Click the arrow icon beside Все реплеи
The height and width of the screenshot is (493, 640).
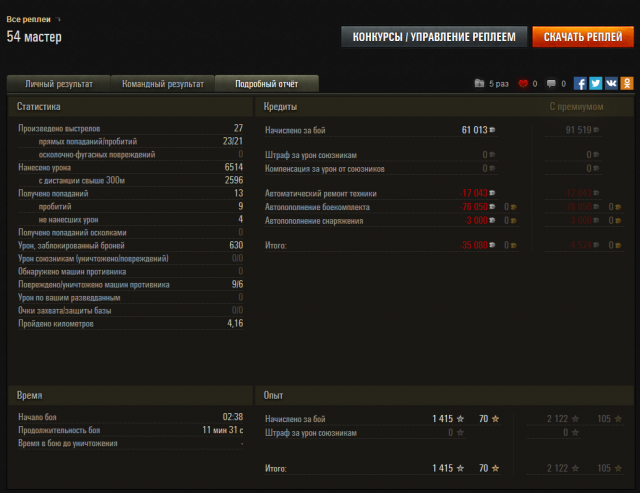[x=58, y=19]
